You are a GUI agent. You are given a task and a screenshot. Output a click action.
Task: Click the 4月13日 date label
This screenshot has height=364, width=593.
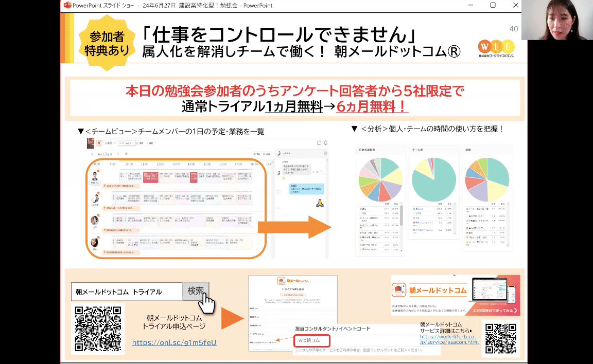105,154
